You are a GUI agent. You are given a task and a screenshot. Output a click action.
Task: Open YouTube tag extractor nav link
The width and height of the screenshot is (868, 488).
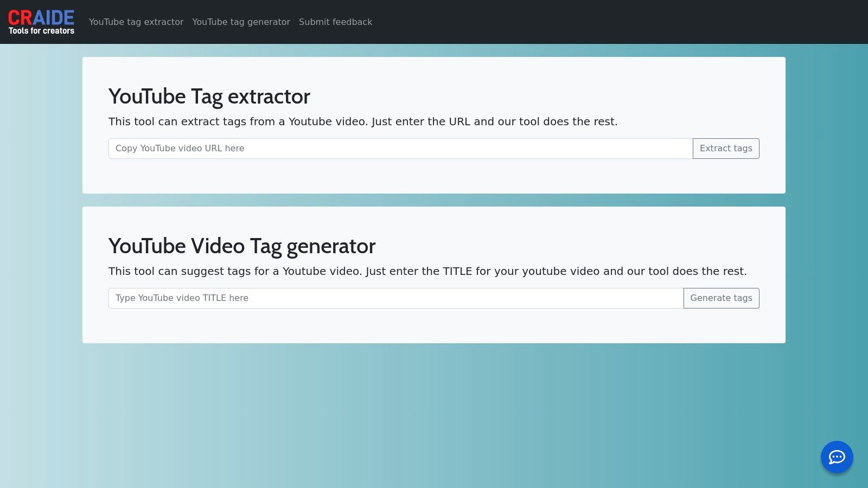(x=136, y=22)
